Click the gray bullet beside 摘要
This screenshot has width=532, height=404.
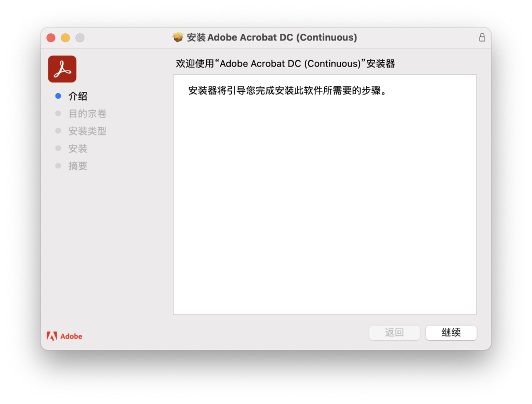(58, 166)
